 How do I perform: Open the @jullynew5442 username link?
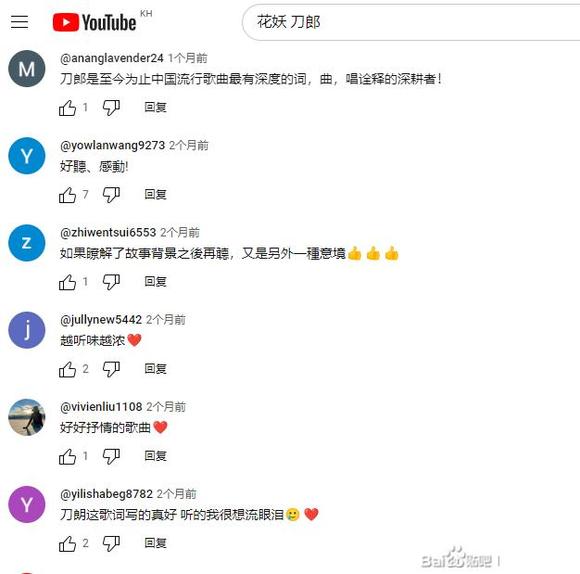tap(101, 320)
